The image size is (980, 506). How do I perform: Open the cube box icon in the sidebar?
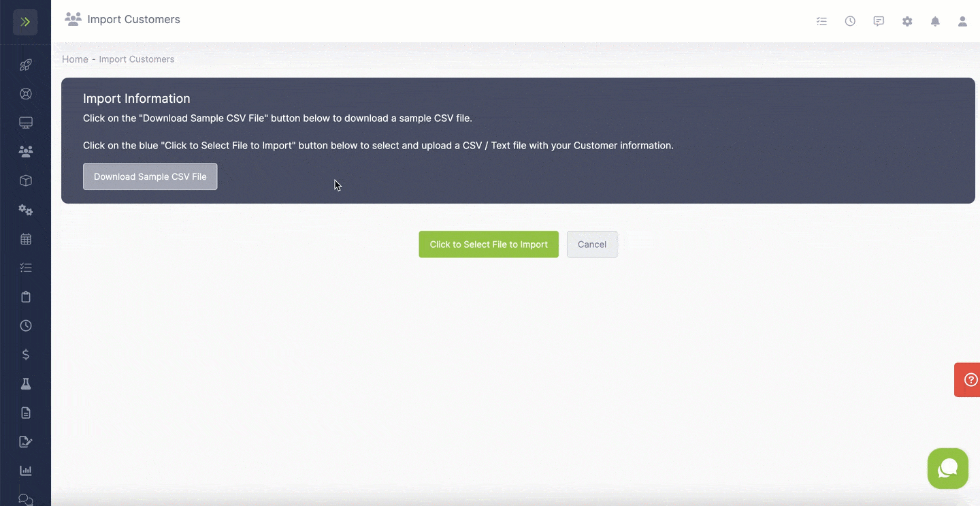click(25, 181)
